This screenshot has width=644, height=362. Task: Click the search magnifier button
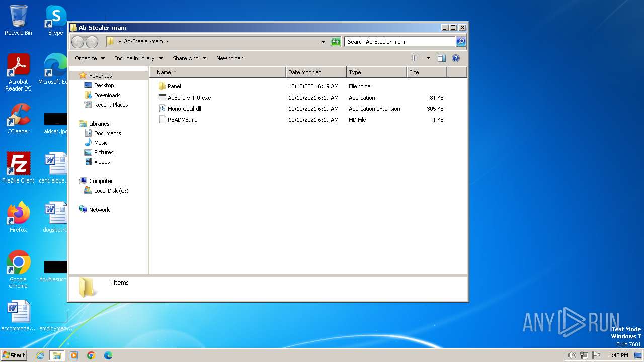click(x=461, y=42)
